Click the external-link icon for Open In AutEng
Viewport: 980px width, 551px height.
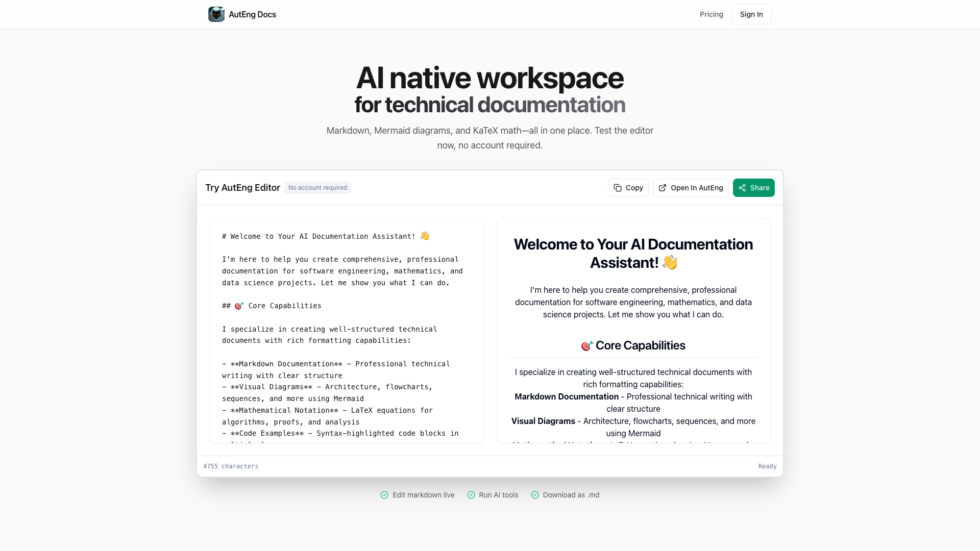coord(663,188)
